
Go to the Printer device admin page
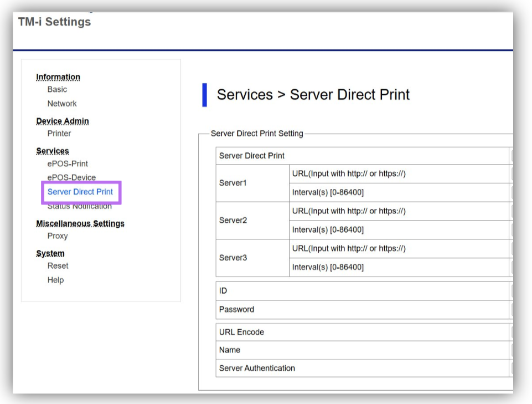pyautogui.click(x=59, y=134)
